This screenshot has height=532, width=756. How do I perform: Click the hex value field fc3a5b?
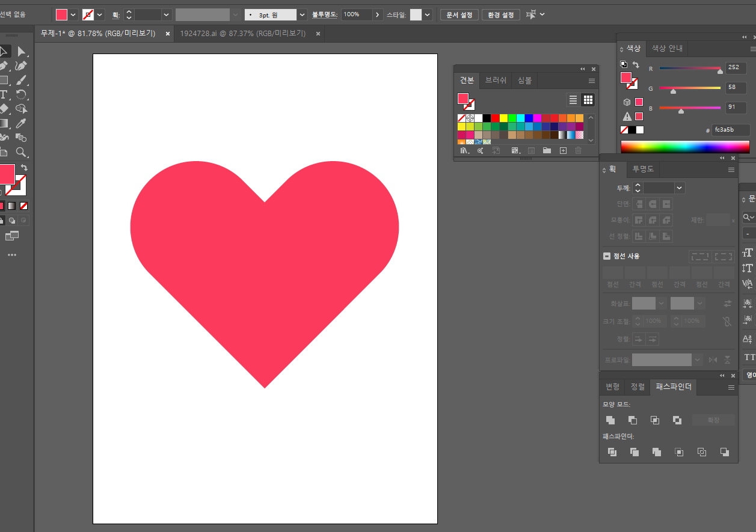click(x=731, y=130)
